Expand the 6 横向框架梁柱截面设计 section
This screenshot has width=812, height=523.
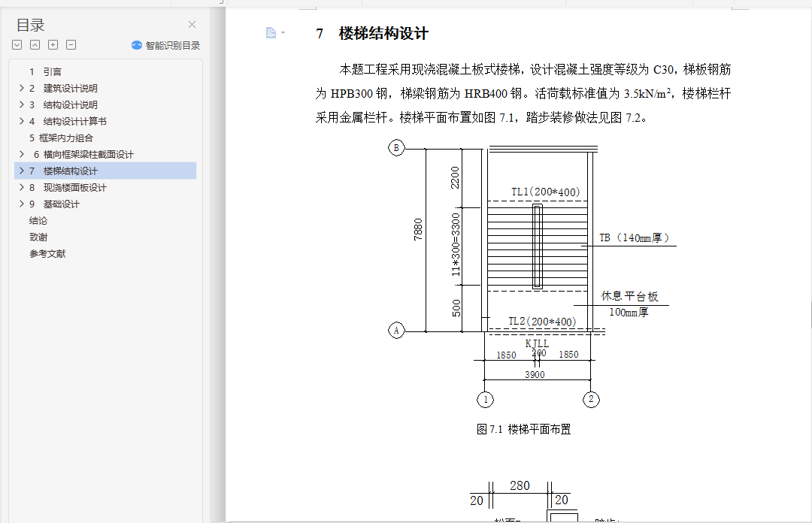pyautogui.click(x=22, y=154)
